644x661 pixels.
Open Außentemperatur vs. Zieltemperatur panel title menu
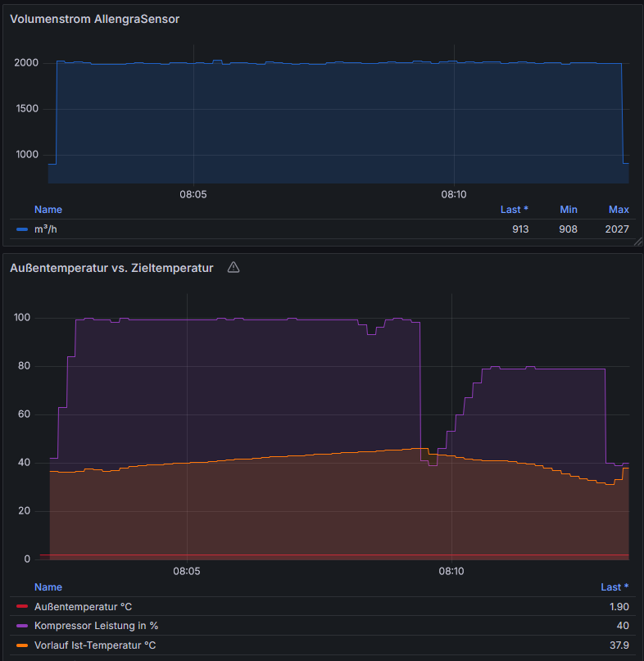coord(111,268)
